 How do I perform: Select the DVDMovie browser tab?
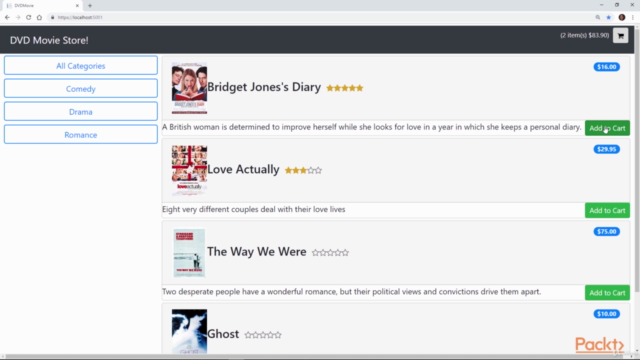pyautogui.click(x=41, y=6)
